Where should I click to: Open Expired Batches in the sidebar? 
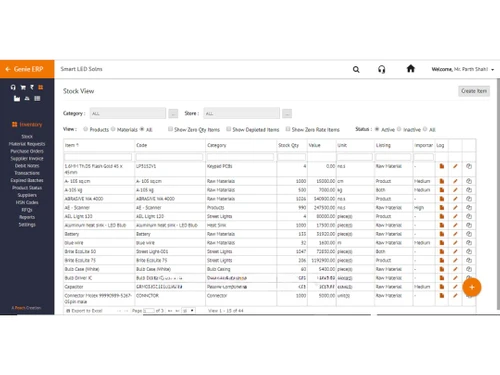(27, 180)
